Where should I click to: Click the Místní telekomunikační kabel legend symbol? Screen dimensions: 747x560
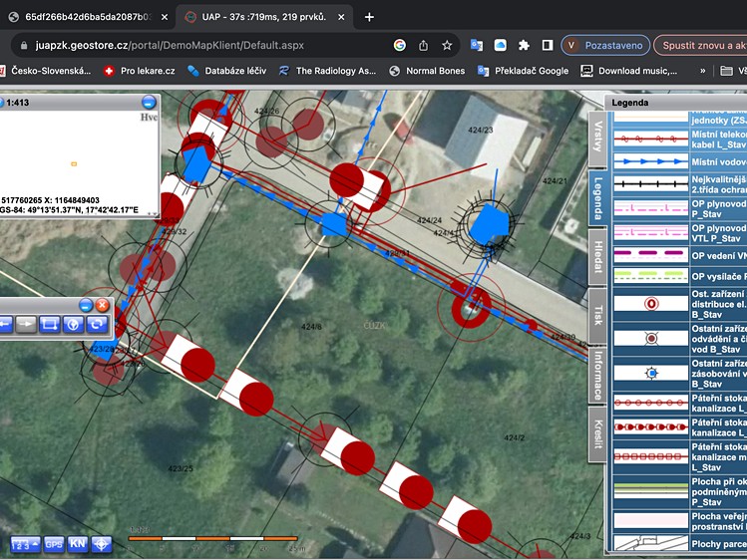651,139
